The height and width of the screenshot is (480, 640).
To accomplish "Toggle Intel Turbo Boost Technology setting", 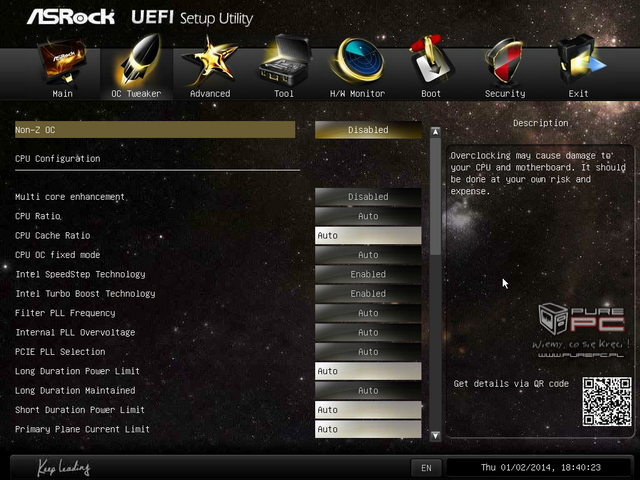I will 368,293.
